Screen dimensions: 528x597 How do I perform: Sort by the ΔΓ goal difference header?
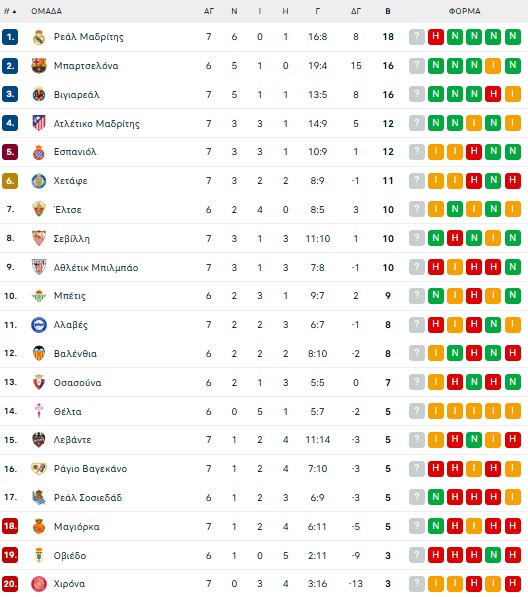tap(356, 11)
